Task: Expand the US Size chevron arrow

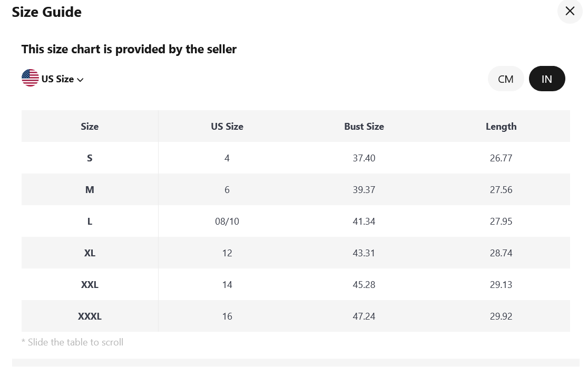Action: tap(80, 80)
